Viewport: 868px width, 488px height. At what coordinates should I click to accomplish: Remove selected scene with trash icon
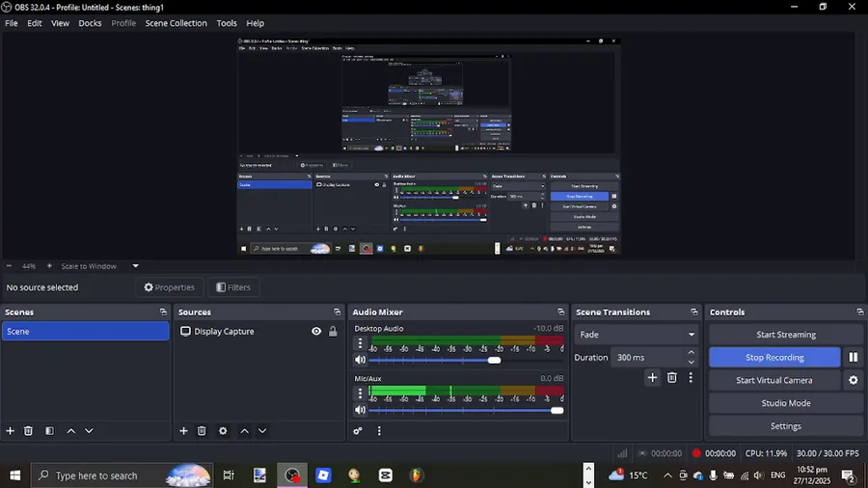(x=28, y=430)
